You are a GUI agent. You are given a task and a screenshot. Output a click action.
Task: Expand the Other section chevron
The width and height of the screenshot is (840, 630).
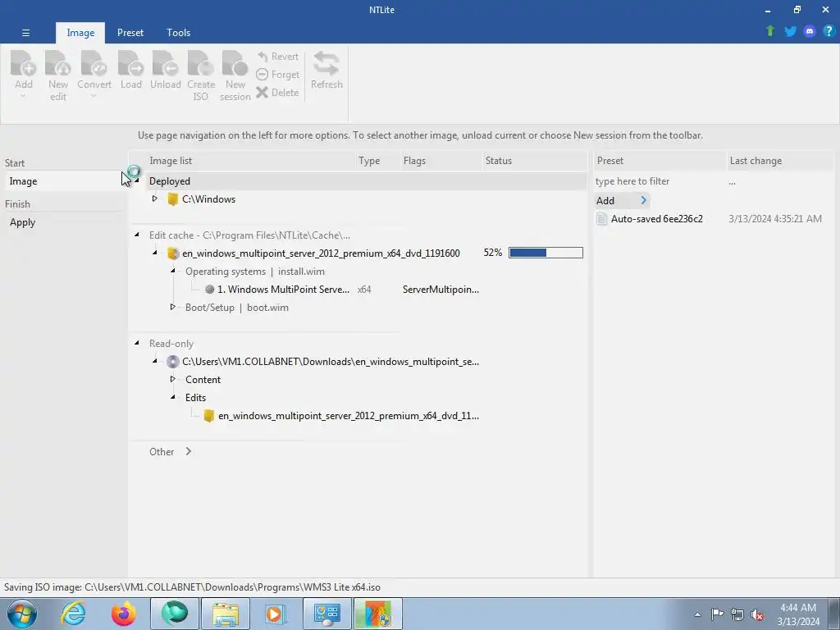pos(189,452)
